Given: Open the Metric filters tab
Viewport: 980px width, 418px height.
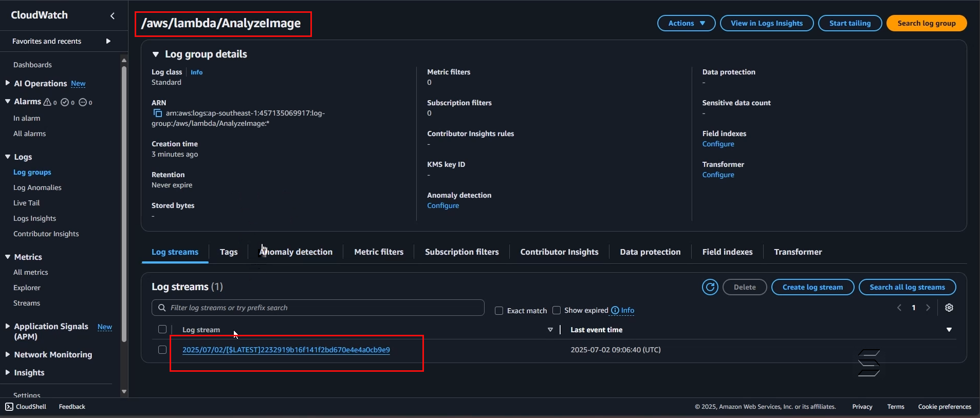Looking at the screenshot, I should pyautogui.click(x=379, y=252).
